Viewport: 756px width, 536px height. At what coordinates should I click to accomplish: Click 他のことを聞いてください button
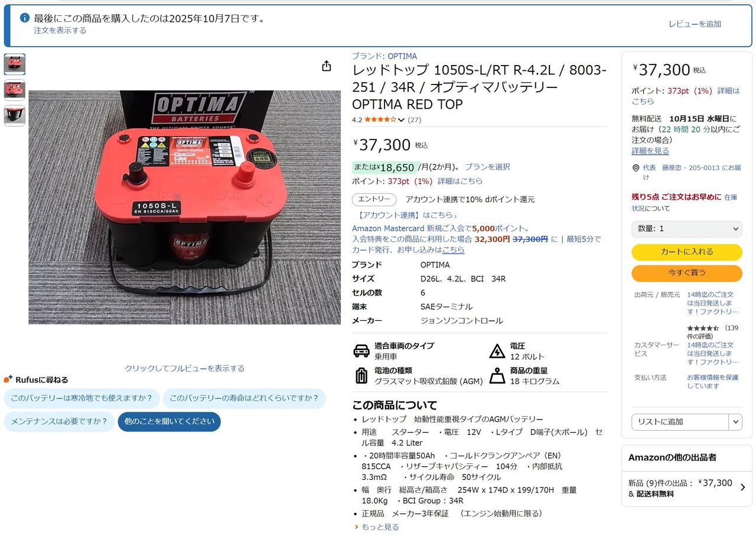pyautogui.click(x=170, y=421)
